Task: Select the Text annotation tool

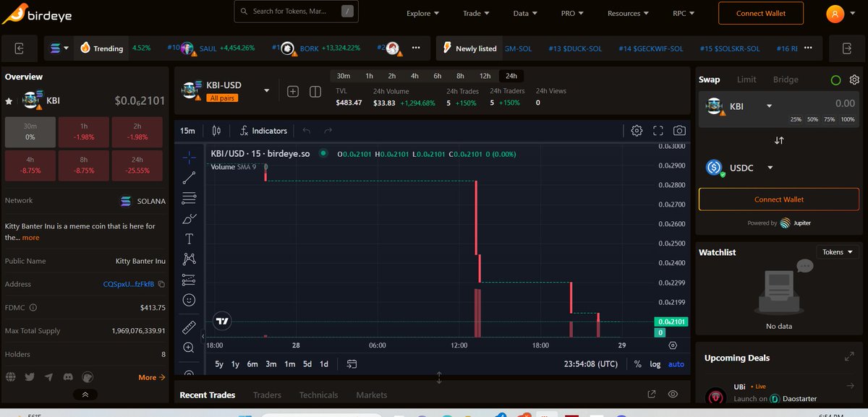Action: pyautogui.click(x=189, y=238)
